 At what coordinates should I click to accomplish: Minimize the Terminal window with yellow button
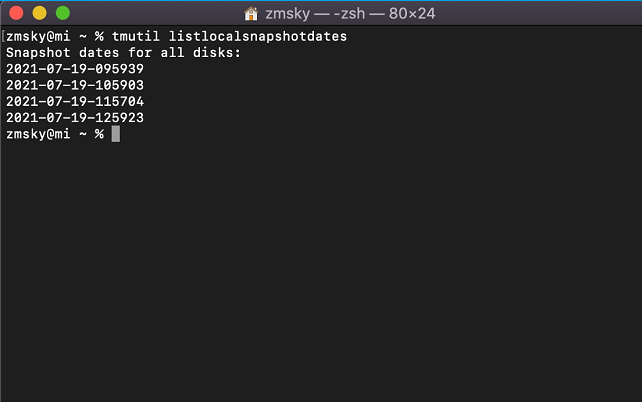click(x=39, y=14)
